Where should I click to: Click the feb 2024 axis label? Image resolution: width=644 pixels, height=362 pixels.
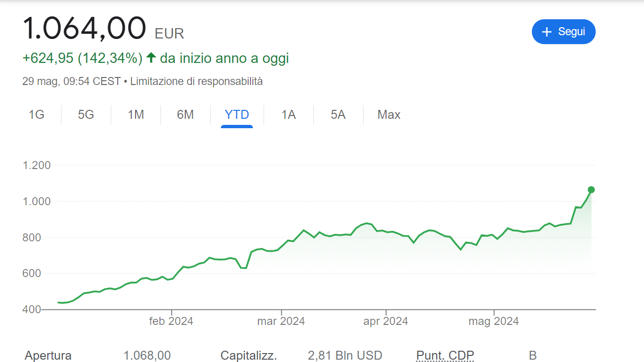coord(171,322)
